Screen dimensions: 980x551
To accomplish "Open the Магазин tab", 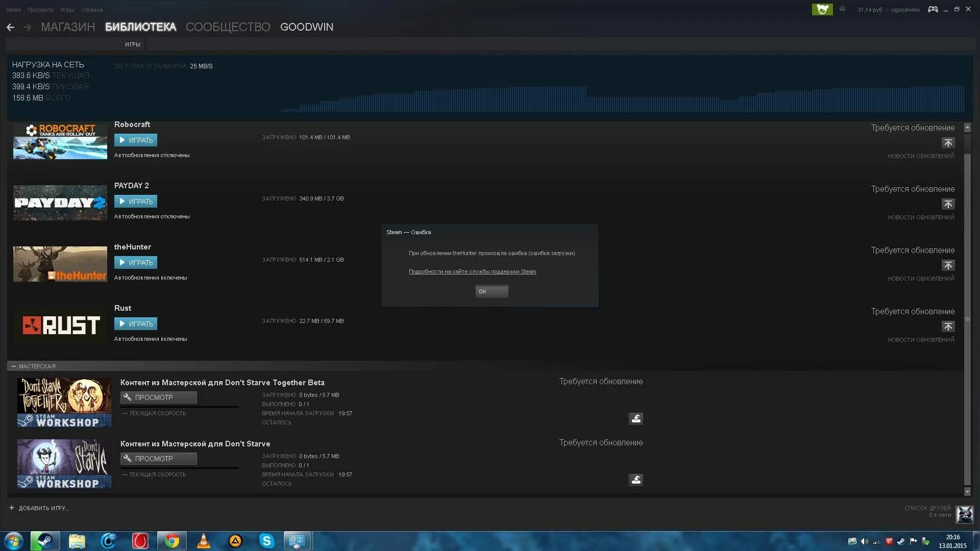I will point(68,27).
